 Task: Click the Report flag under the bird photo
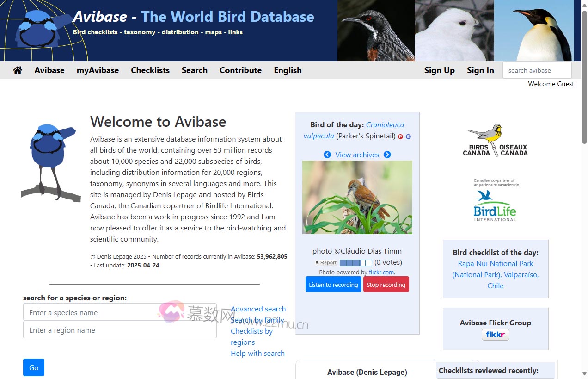tap(325, 262)
